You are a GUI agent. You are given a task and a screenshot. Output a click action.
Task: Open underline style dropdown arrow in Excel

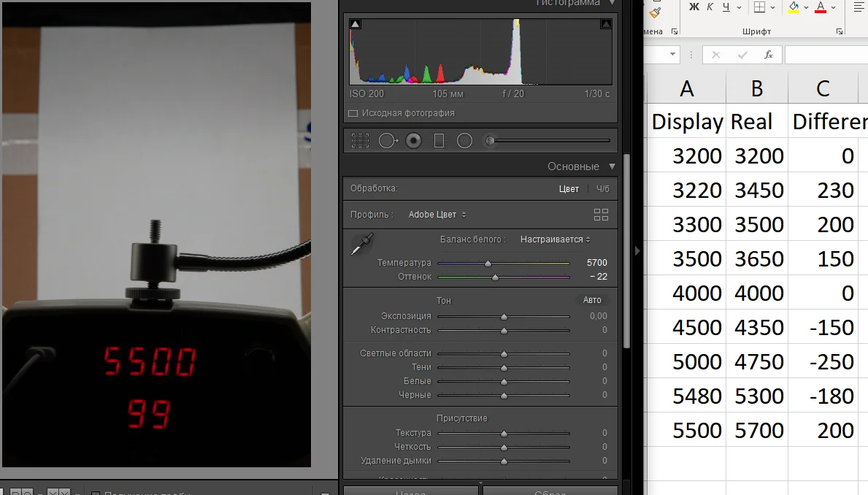pos(739,8)
